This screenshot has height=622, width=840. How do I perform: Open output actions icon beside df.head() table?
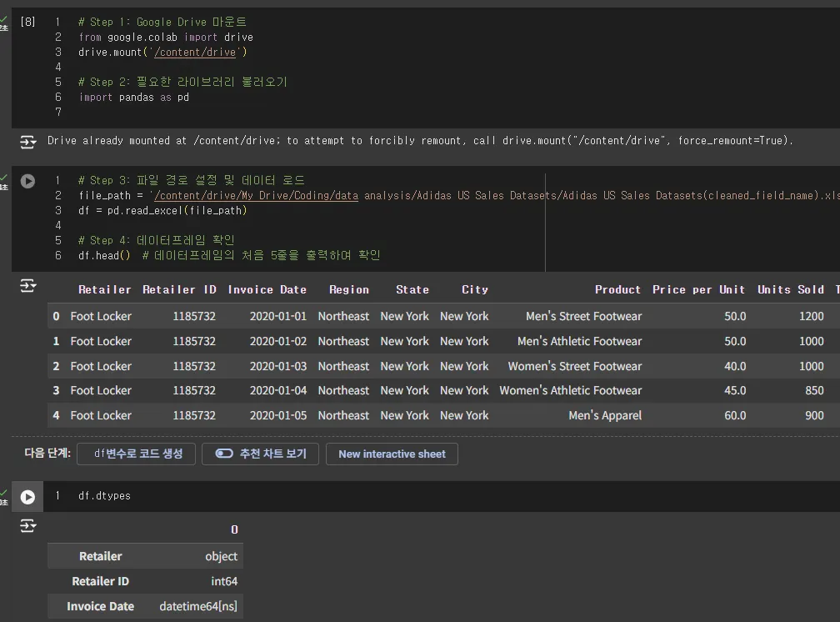pyautogui.click(x=28, y=286)
